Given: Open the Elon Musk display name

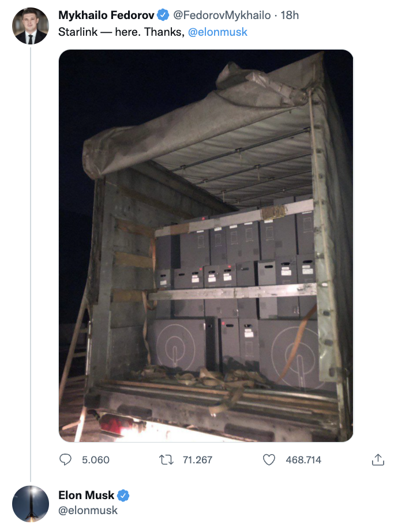Looking at the screenshot, I should pos(86,495).
